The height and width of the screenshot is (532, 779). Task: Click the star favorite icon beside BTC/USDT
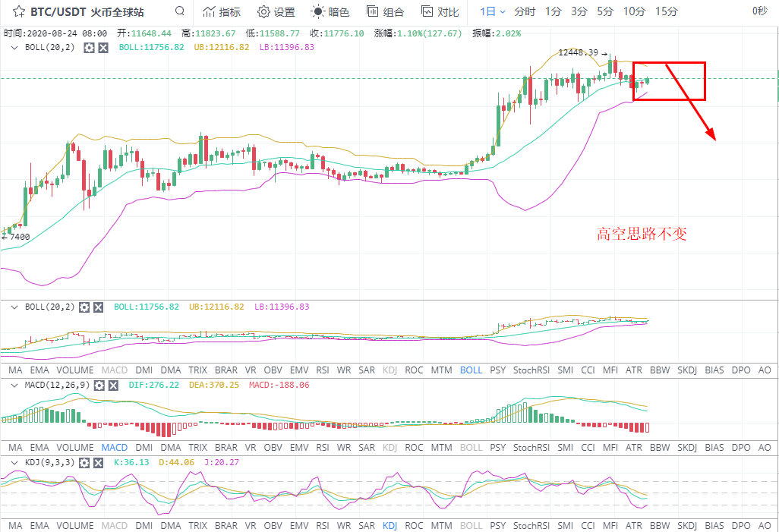click(19, 11)
